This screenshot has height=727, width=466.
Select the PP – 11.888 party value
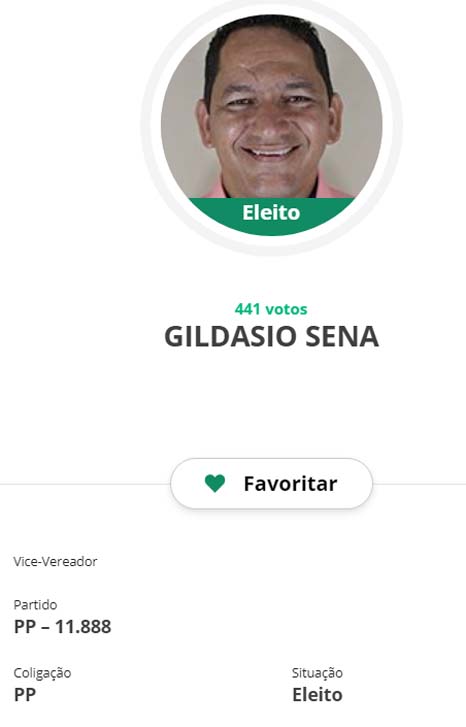point(63,626)
